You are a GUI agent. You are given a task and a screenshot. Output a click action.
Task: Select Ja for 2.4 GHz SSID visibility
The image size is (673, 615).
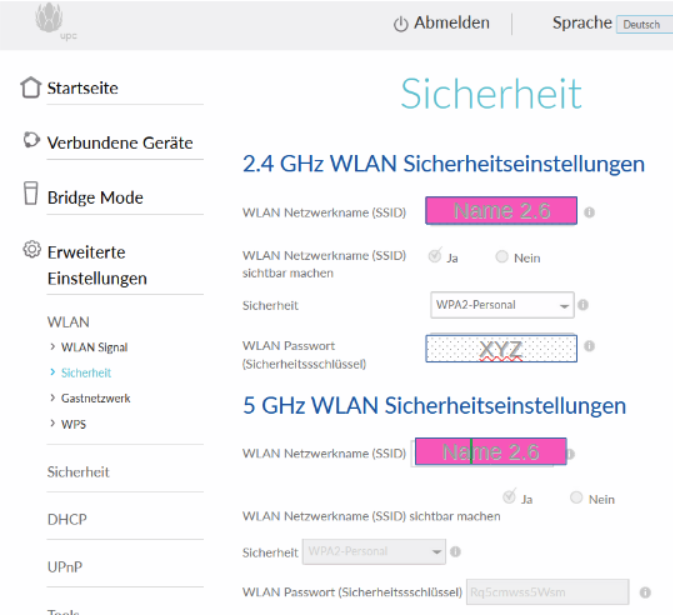(435, 256)
